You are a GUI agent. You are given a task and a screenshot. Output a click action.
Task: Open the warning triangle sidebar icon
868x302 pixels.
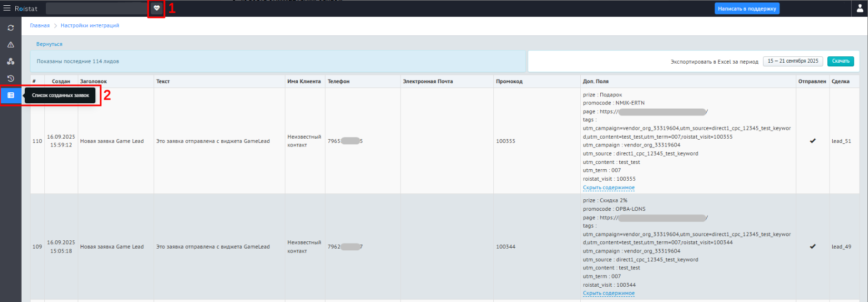(11, 45)
